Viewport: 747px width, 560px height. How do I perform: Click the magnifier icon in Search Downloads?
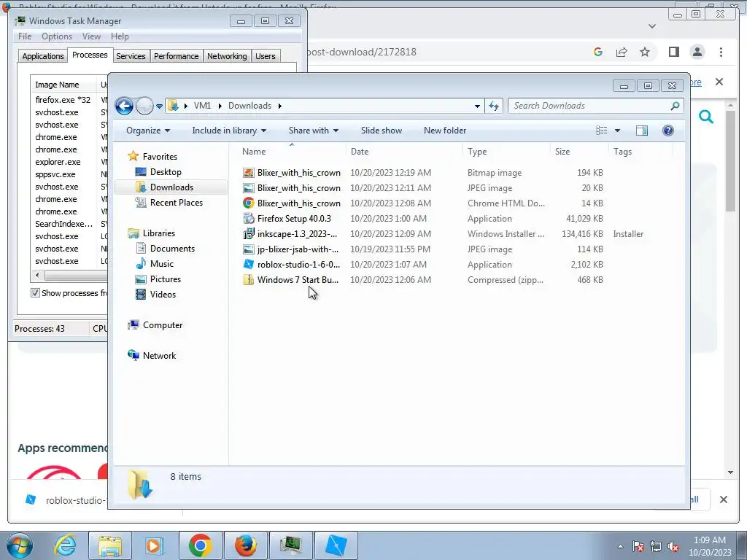[x=675, y=106]
